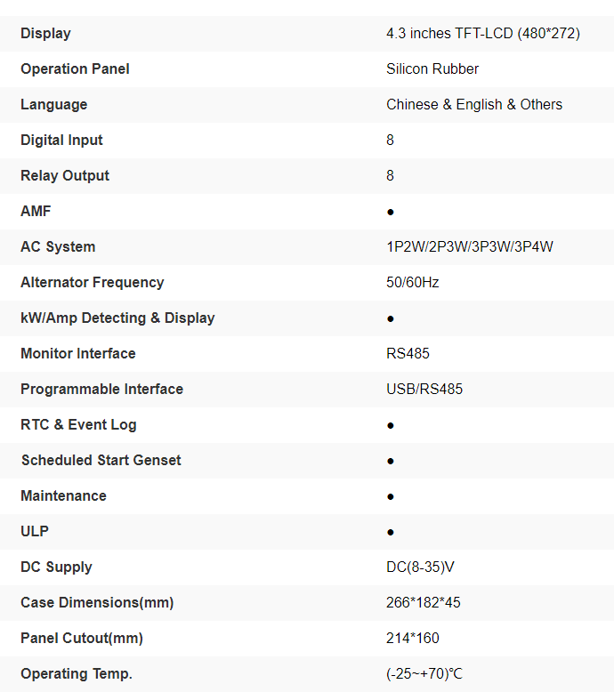Click the bullet in the RTC & Event Log row
This screenshot has height=700, width=614.
tap(391, 426)
